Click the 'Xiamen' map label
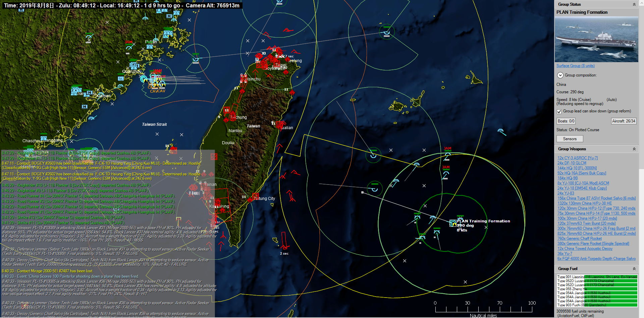Screen dimensions: 644x318 [104, 96]
